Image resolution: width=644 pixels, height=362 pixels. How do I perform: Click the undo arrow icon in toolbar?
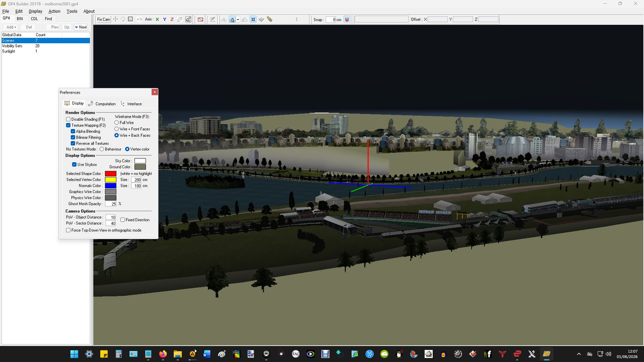click(139, 19)
